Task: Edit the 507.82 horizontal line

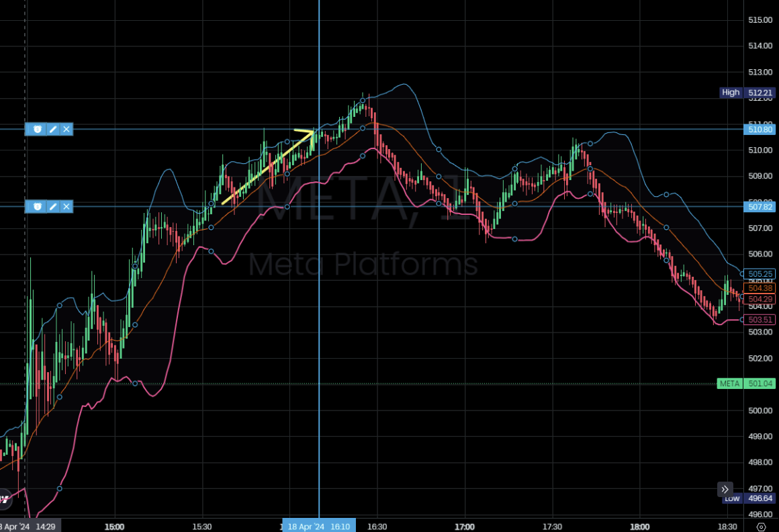Action: pos(52,206)
